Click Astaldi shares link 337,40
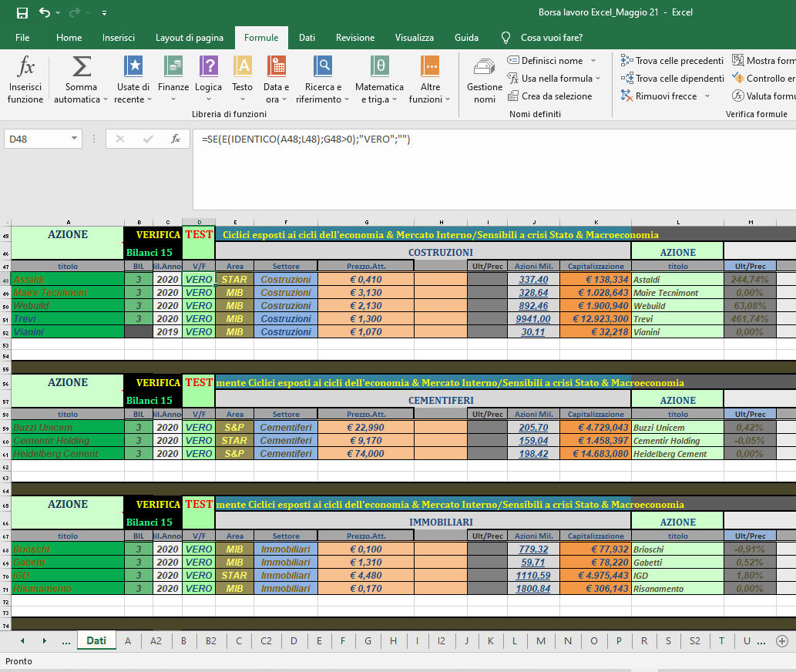 [533, 279]
